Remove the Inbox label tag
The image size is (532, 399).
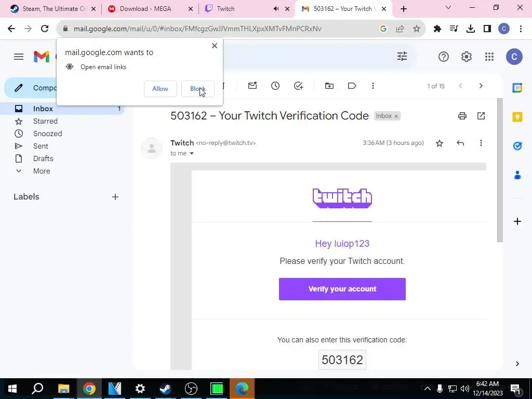click(x=396, y=116)
